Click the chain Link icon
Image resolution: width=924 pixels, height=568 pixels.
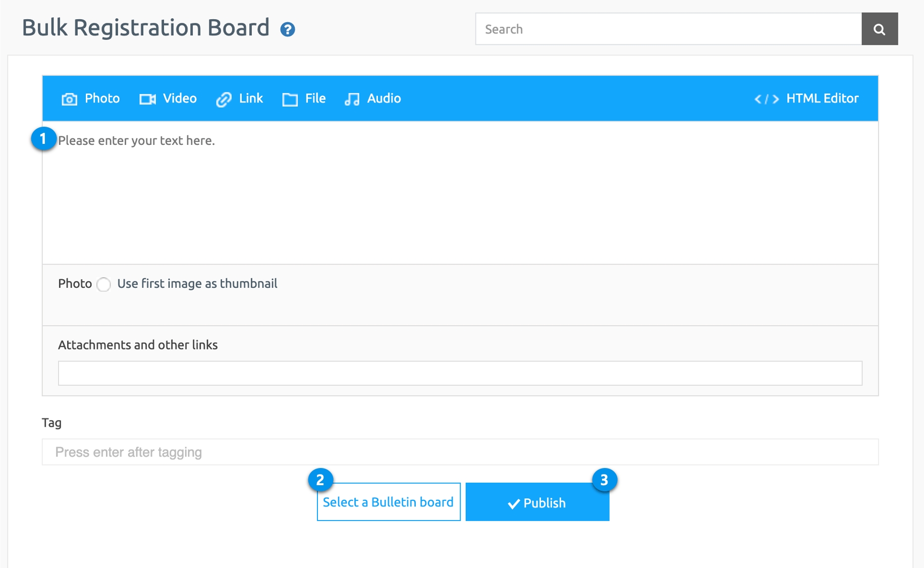(x=224, y=99)
